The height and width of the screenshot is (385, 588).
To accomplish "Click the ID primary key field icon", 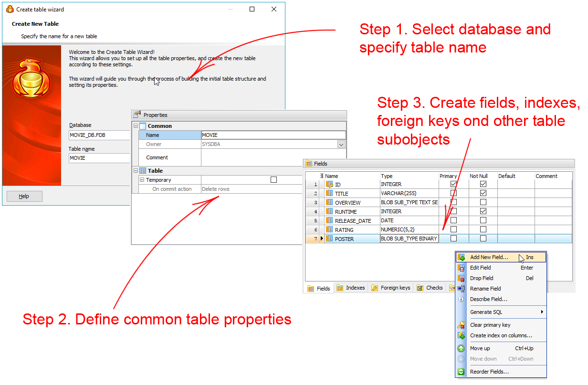I will click(329, 184).
